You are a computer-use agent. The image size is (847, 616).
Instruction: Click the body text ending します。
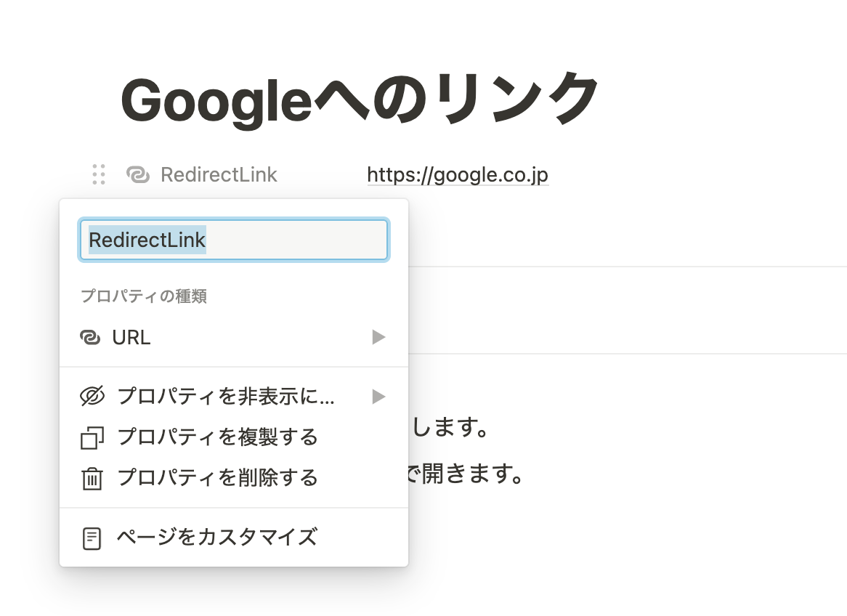coord(450,427)
